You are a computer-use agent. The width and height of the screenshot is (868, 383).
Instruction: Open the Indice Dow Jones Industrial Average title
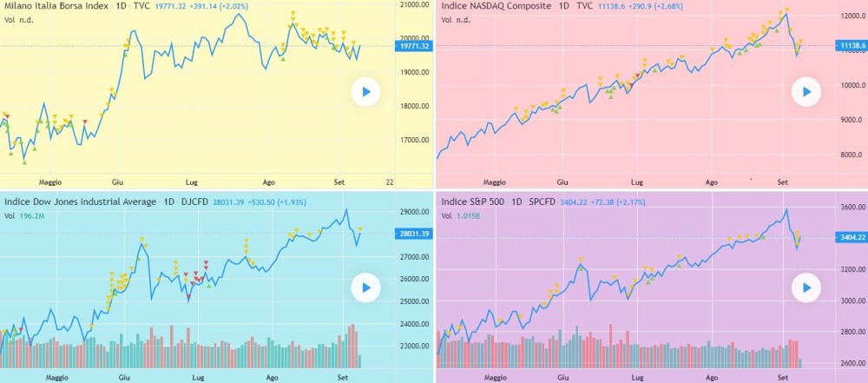pos(80,202)
